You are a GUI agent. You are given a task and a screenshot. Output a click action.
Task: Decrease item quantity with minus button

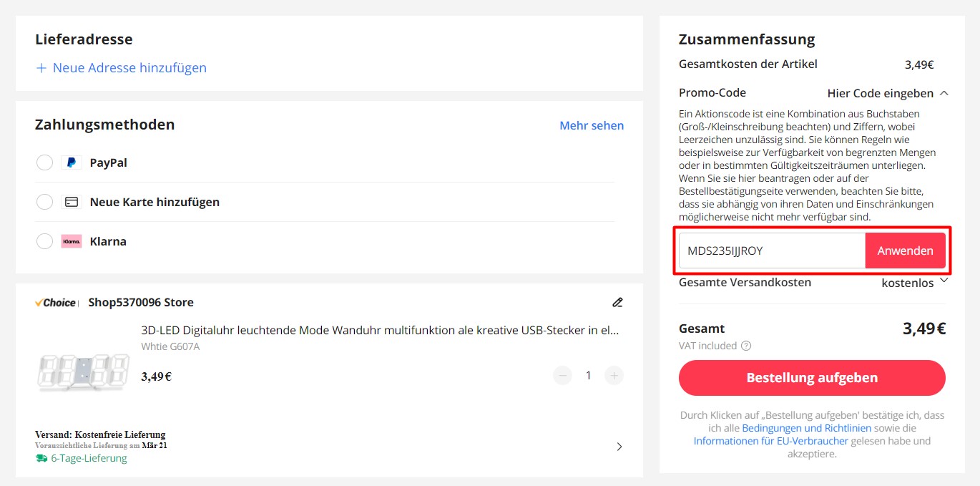562,375
